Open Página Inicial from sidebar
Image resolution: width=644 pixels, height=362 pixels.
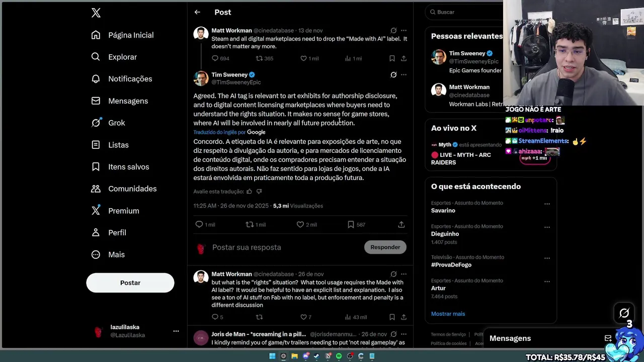pyautogui.click(x=122, y=35)
